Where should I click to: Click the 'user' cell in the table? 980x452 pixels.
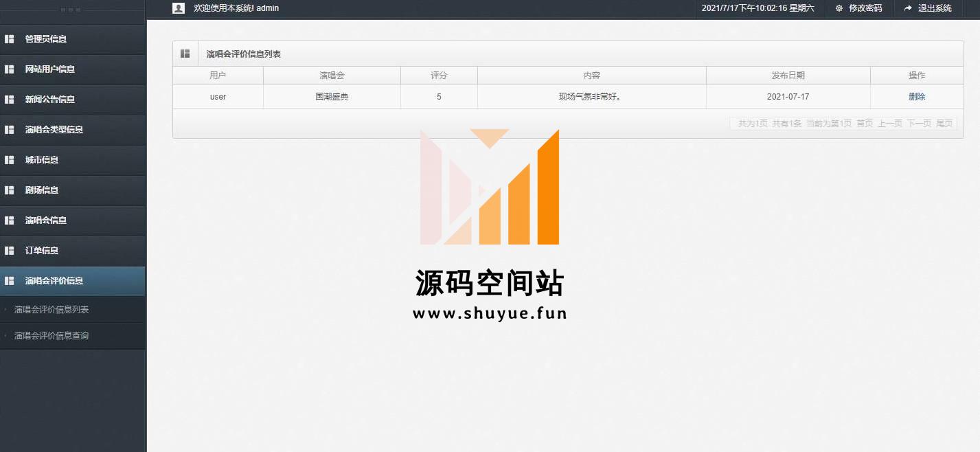coord(218,97)
